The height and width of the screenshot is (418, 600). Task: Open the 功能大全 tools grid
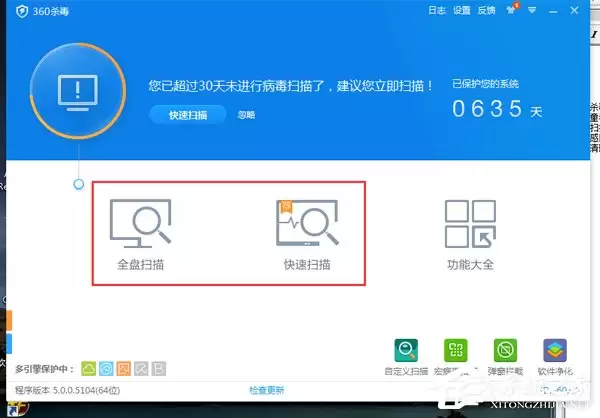[470, 236]
